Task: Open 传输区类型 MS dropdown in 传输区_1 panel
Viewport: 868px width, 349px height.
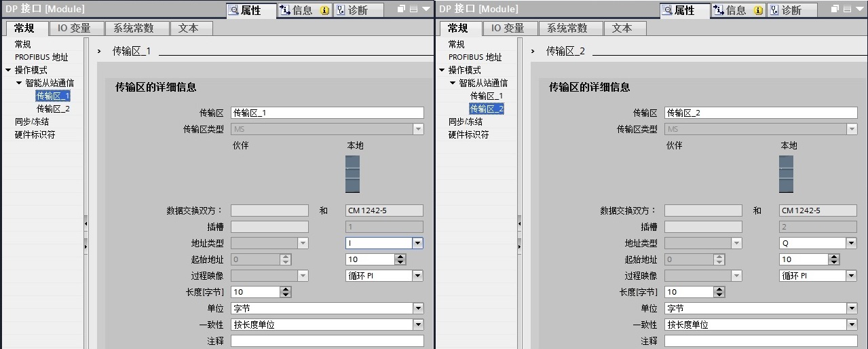Action: click(418, 129)
